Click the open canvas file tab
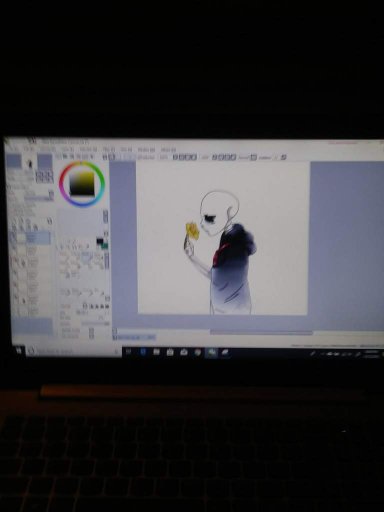 pyautogui.click(x=134, y=337)
